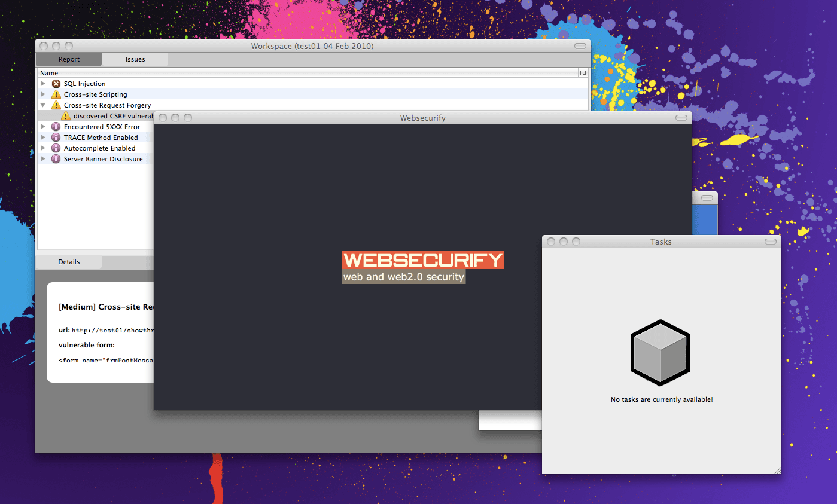Select the Server Banner Disclosure label
This screenshot has height=504, width=837.
tap(104, 159)
